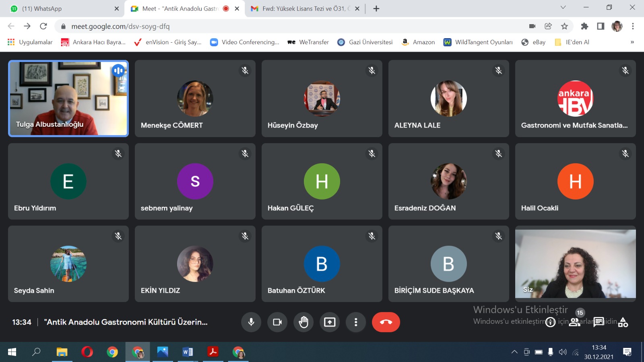This screenshot has height=362, width=644.
Task: Show the participants list with 15 badge
Action: (575, 322)
